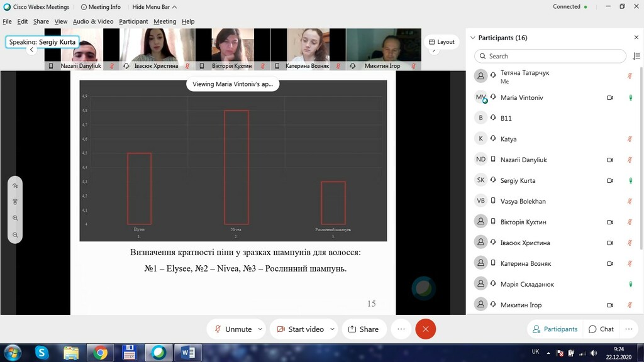Toggle Марія Складанюк's green microphone icon
Viewport: 644px width, 362px height.
[630, 285]
